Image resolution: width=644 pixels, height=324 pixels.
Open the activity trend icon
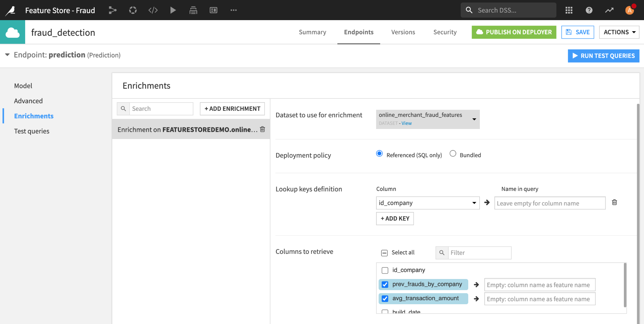coord(609,10)
